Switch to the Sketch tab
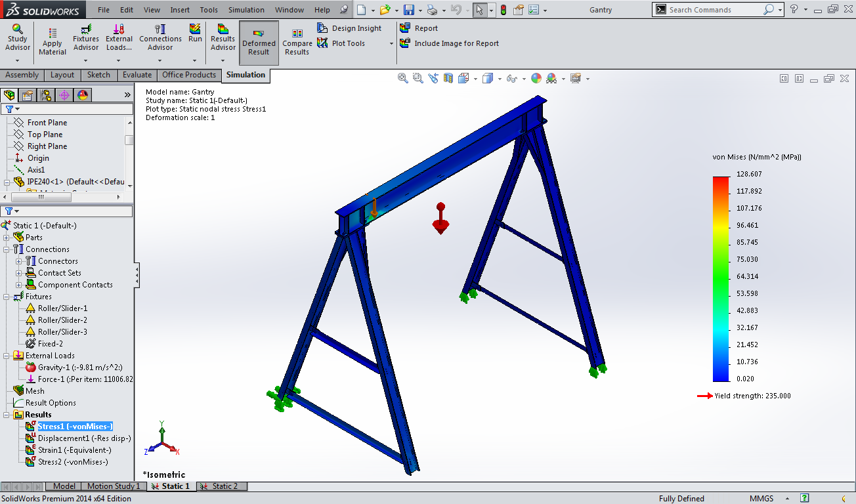856x504 pixels. pyautogui.click(x=99, y=75)
